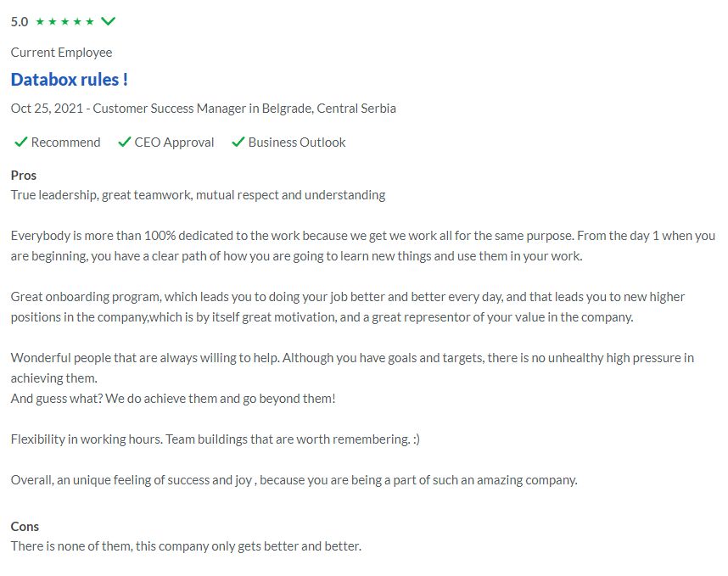Click the fifth green rating star
The width and height of the screenshot is (728, 576).
[90, 21]
